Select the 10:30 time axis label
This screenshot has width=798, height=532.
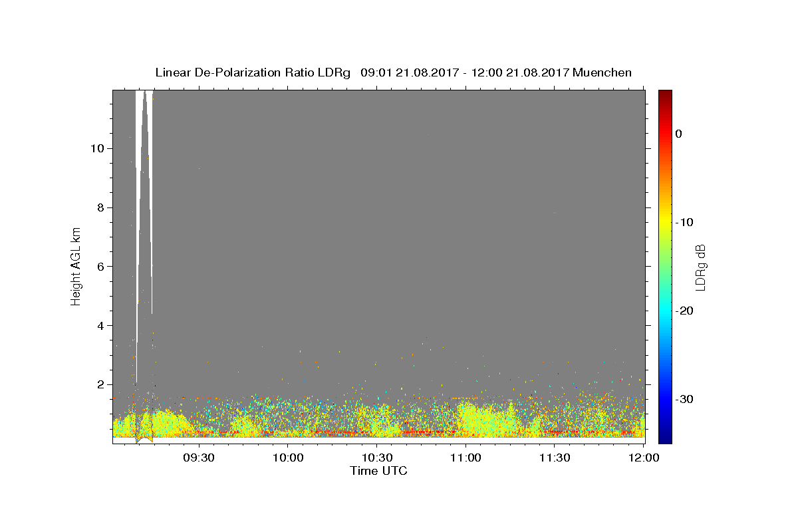pos(376,458)
